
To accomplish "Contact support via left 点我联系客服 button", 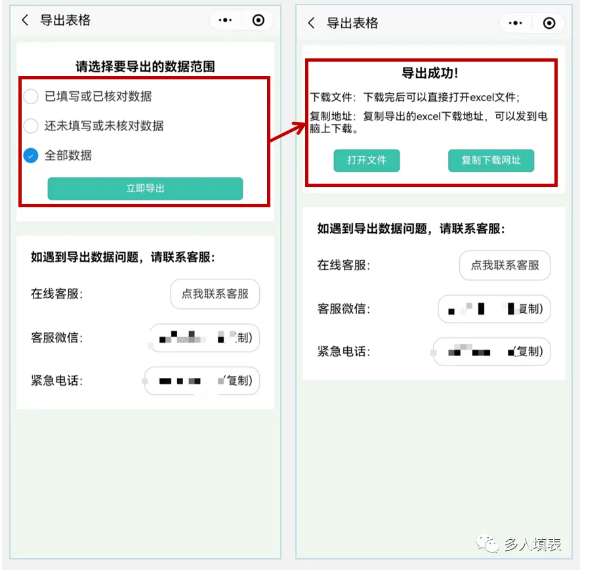I will [215, 294].
